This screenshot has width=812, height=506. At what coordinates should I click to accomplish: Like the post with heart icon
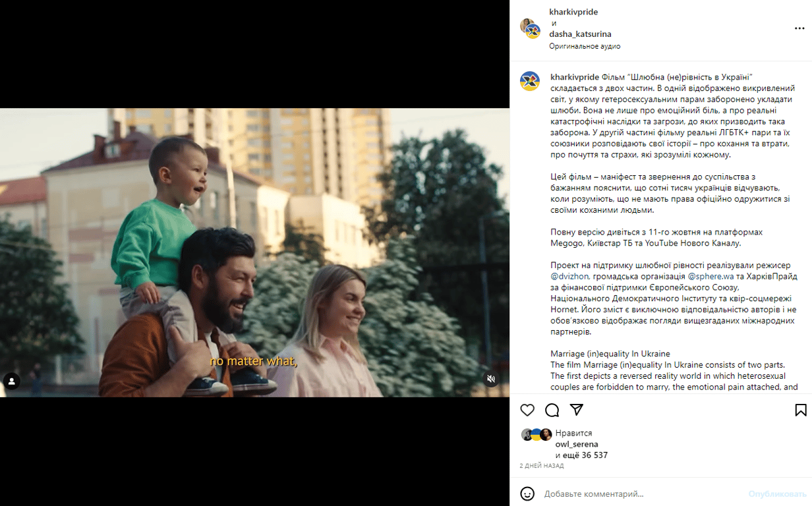527,410
